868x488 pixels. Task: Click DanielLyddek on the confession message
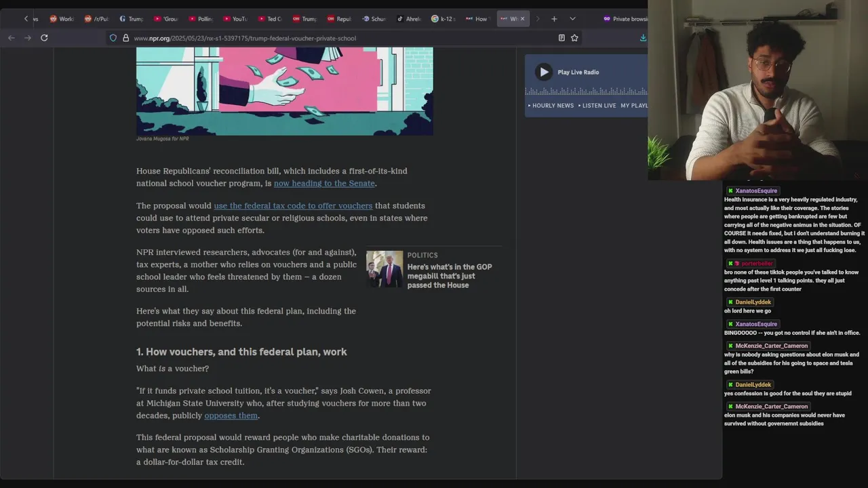click(x=753, y=385)
